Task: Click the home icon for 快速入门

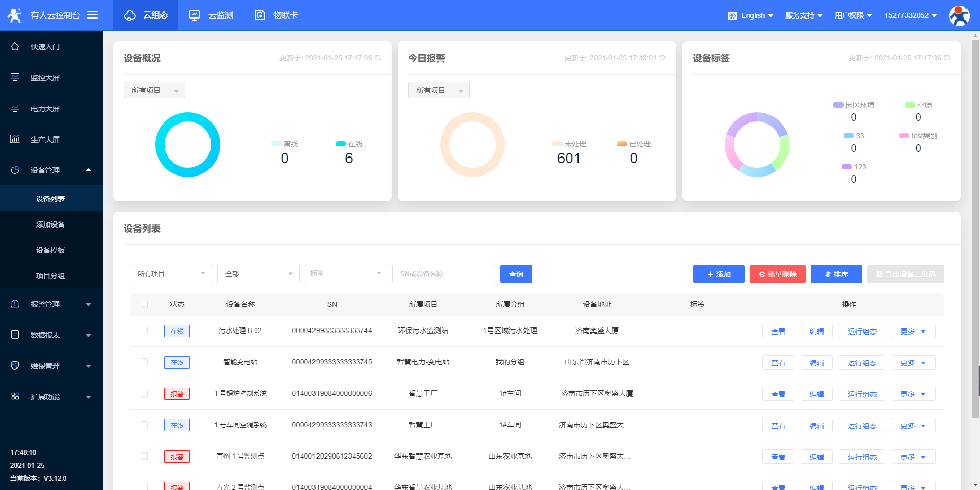Action: (15, 46)
